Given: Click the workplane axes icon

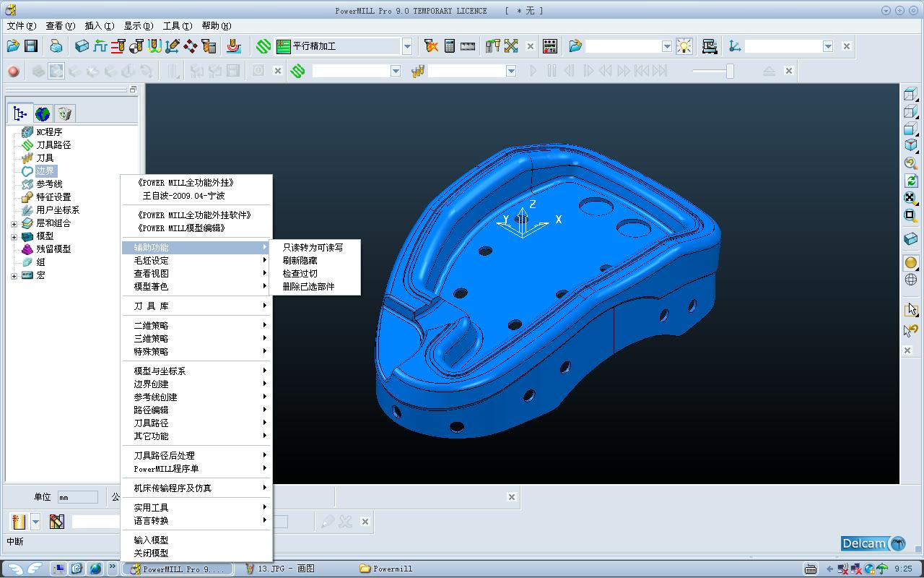Looking at the screenshot, I should click(735, 46).
